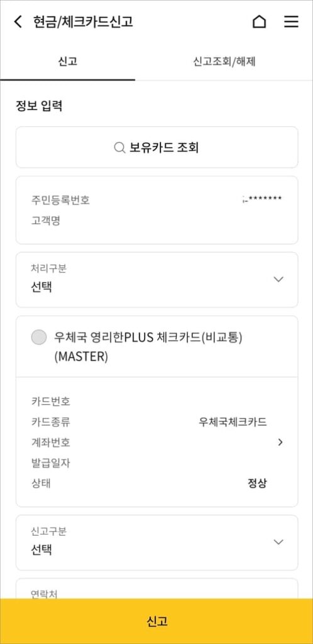Tap the 카드종류 우체국체크카드 row
Screen dimensions: 313x644
149,422
